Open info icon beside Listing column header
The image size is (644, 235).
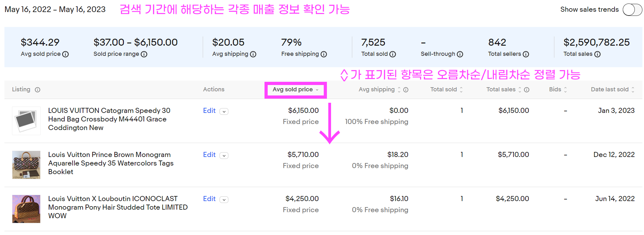click(x=37, y=90)
